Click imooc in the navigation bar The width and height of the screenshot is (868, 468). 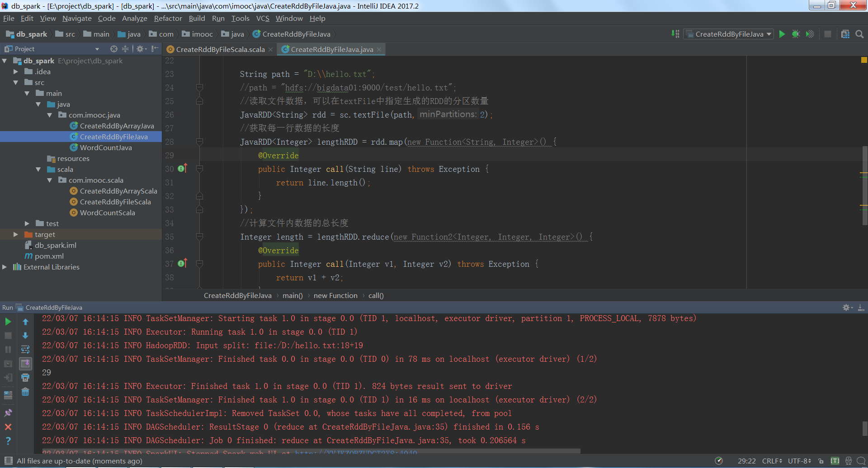198,34
